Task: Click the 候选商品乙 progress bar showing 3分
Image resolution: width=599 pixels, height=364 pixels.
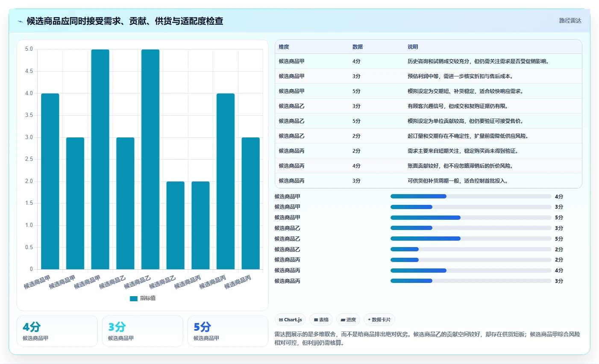Action: [x=471, y=228]
